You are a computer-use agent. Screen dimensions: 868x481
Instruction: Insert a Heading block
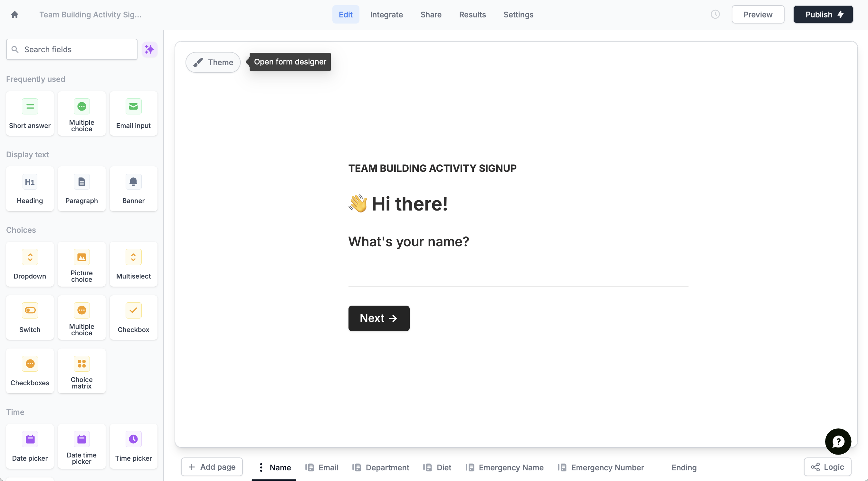pyautogui.click(x=30, y=189)
